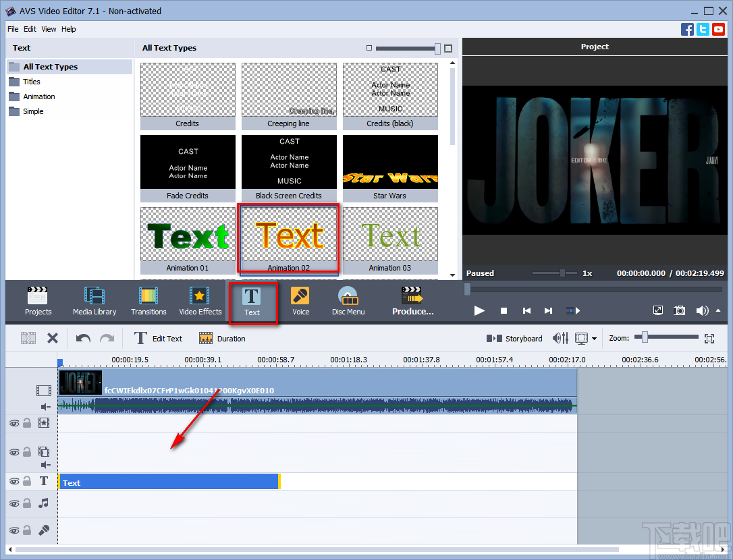Screen dimensions: 733x560
Task: Toggle visibility of the voice track
Action: [x=14, y=530]
